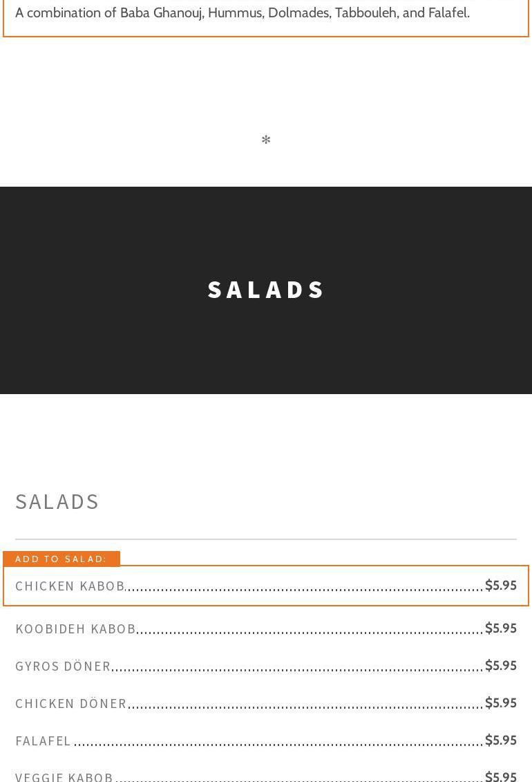Choose the Koobideh Kabob add-on
The width and height of the screenshot is (532, 782).
(75, 629)
